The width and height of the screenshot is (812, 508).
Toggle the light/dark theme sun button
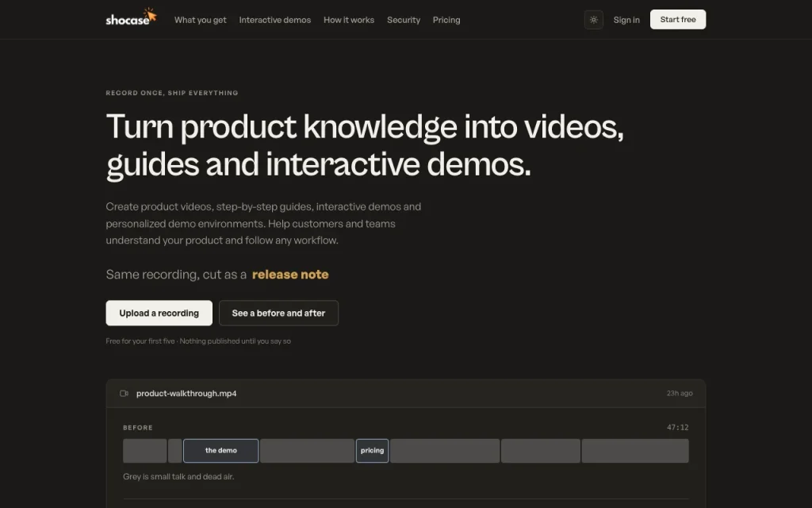pos(593,20)
